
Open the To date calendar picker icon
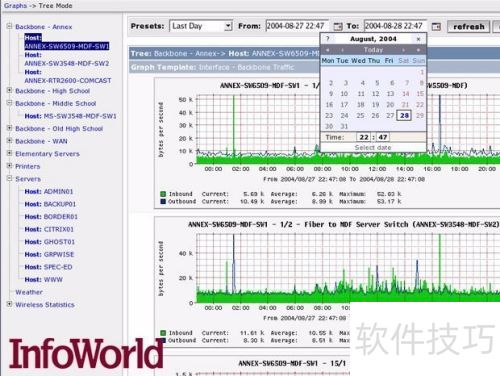point(436,26)
